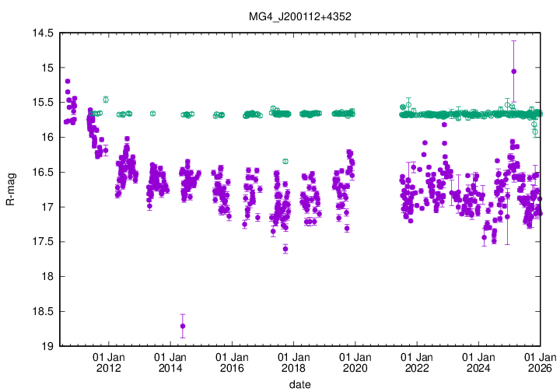Click the 01 Jan 2024 date label
Viewport: 560px width, 392px height.
[x=478, y=362]
